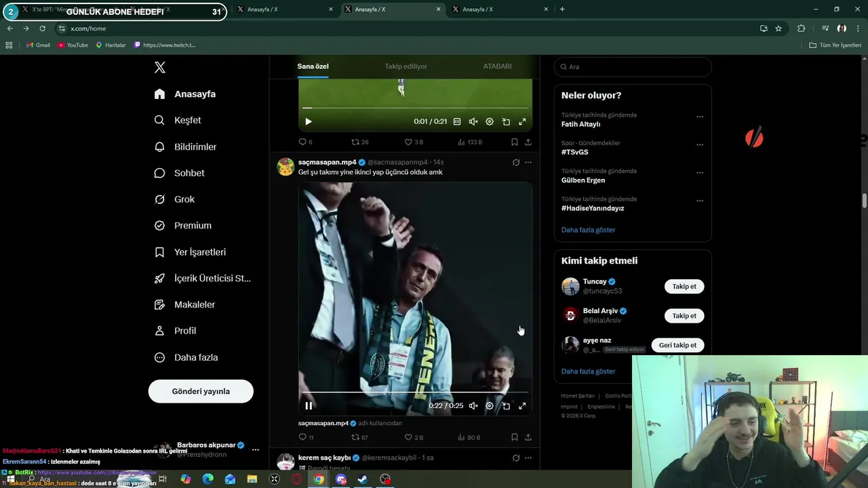Switch to Takip ediliyor tab

(x=406, y=66)
